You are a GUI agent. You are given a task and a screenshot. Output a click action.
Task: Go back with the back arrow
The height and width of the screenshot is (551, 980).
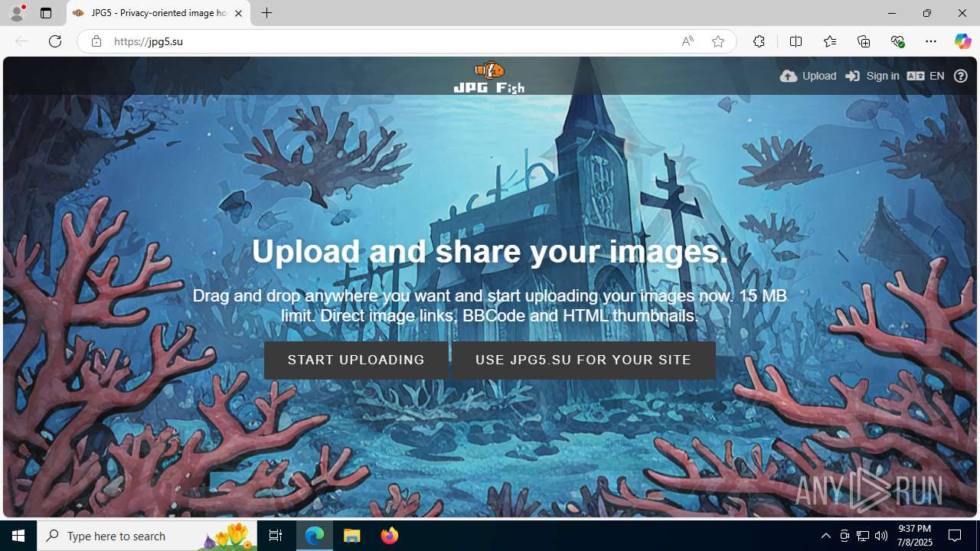point(21,41)
